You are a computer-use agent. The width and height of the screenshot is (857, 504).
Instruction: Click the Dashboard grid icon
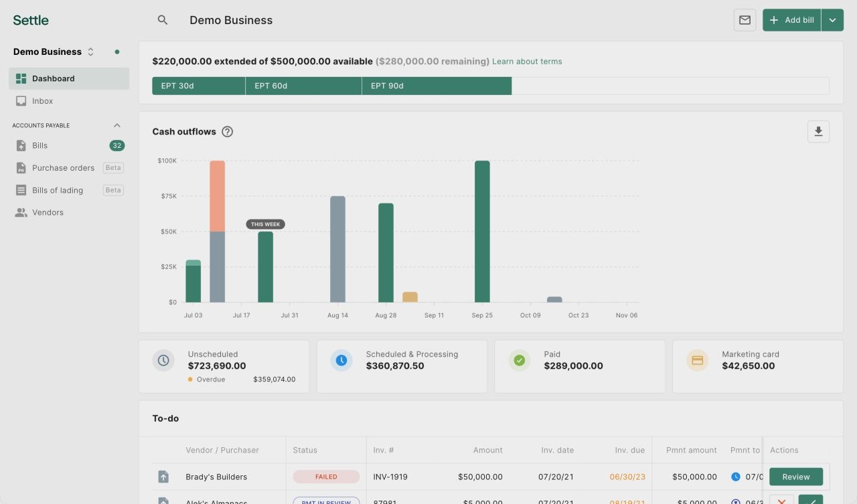(x=21, y=78)
